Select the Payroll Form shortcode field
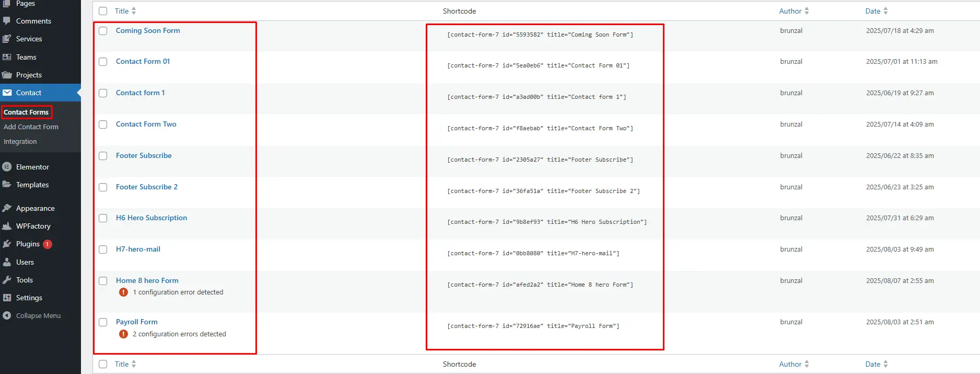 tap(533, 326)
